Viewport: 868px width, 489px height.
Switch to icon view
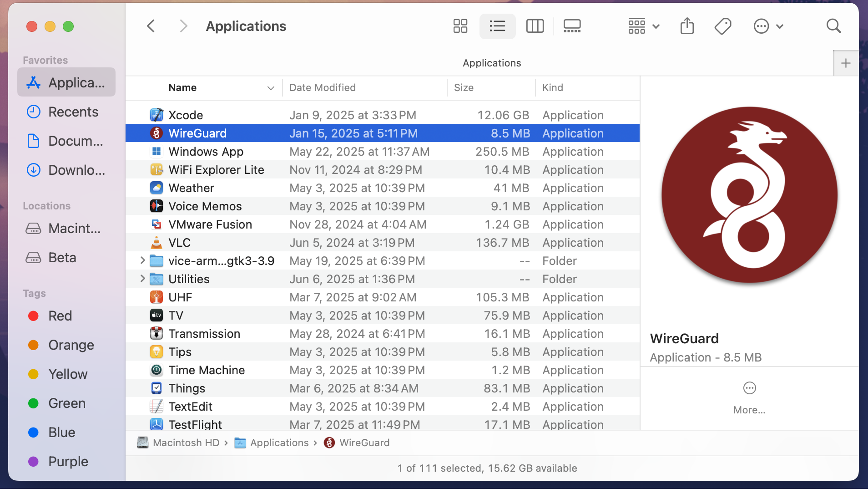coord(460,26)
